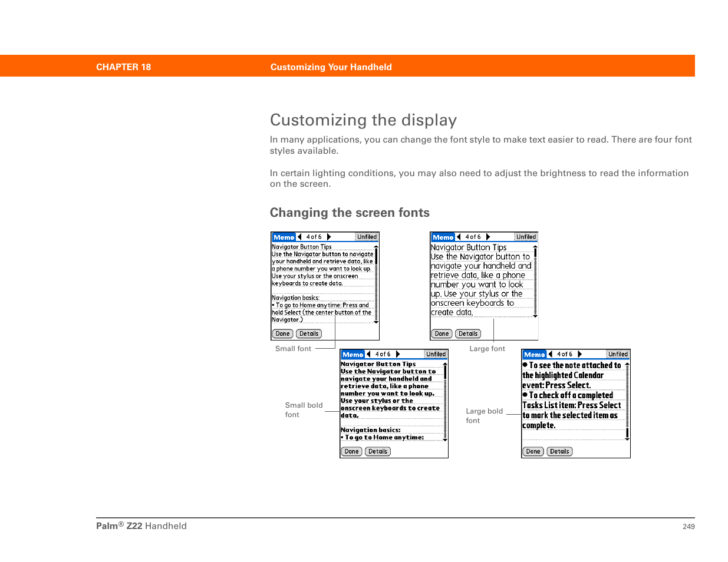The image size is (728, 562).
Task: Click next memo arrow in Large bold font screen
Action: pyautogui.click(x=579, y=355)
